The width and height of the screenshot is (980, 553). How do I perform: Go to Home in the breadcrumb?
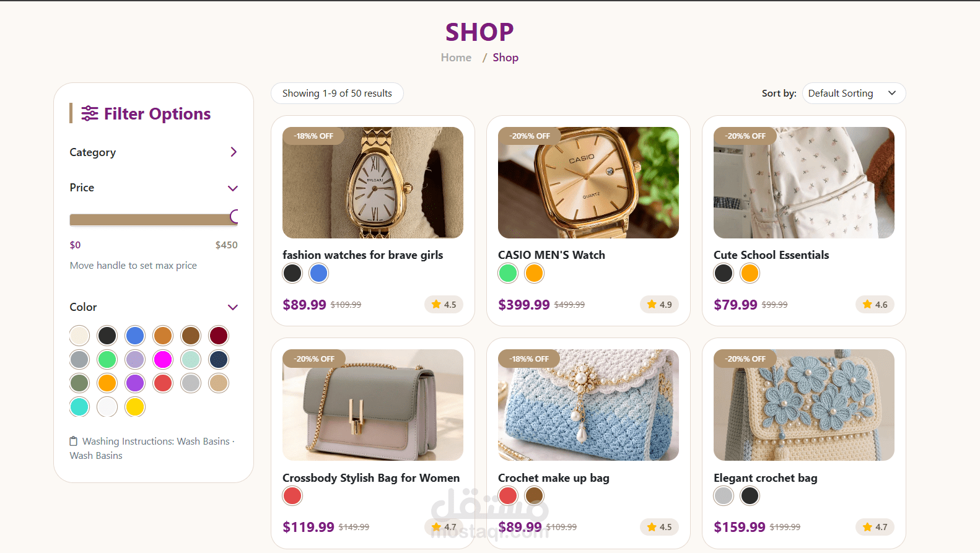[x=456, y=58]
